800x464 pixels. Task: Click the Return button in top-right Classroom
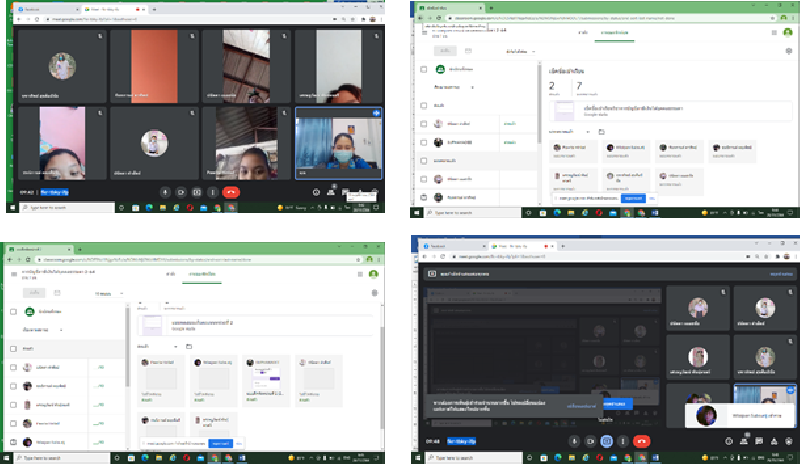tap(443, 51)
